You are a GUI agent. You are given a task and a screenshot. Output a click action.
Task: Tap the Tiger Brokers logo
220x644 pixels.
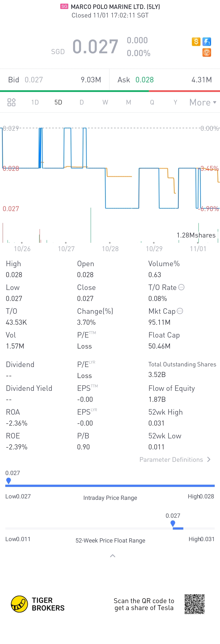(x=38, y=604)
